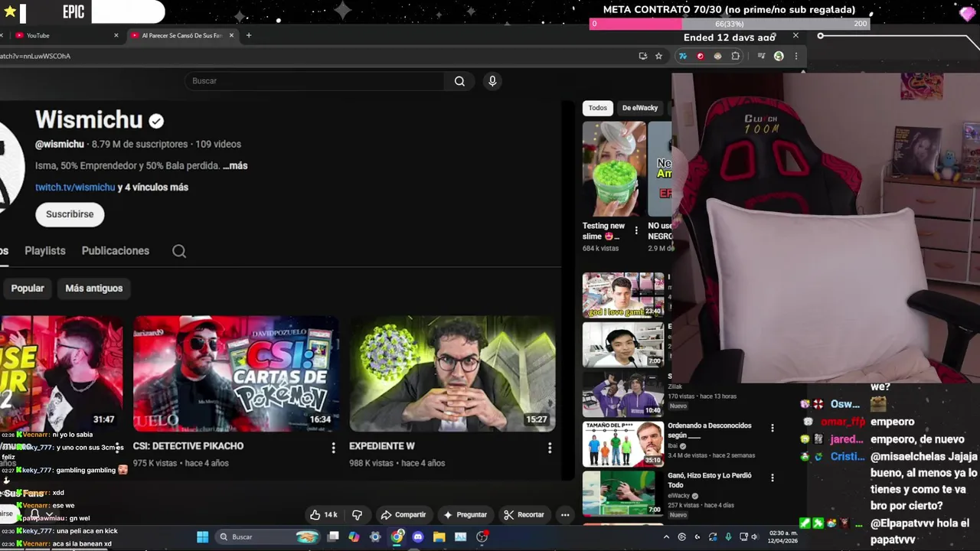The image size is (980, 551).
Task: Like the video with 14 k thumbs up
Action: coord(323,515)
